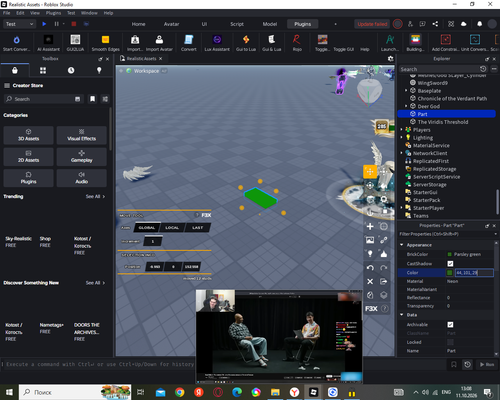The height and width of the screenshot is (400, 500).
Task: Set move axes to LAST
Action: pos(197,228)
